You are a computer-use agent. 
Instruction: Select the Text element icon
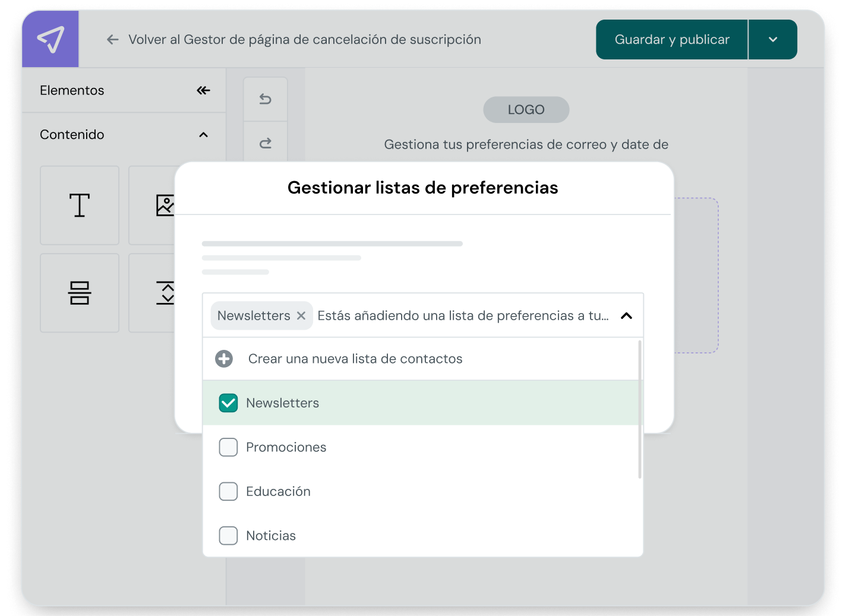tap(79, 205)
